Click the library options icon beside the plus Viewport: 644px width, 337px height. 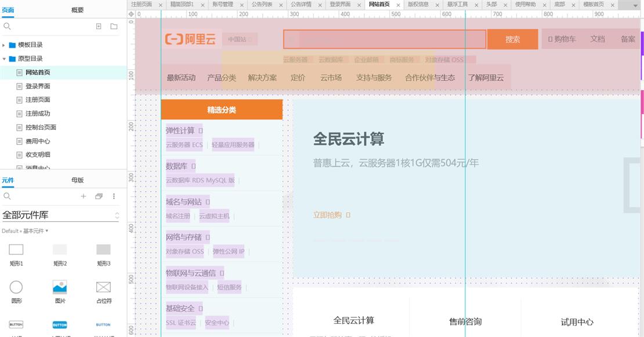(x=99, y=196)
